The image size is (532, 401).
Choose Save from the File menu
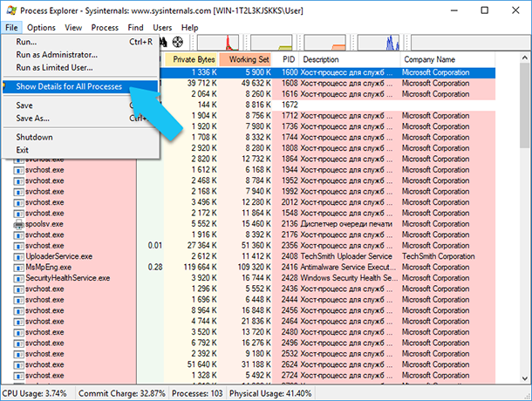tap(81, 105)
